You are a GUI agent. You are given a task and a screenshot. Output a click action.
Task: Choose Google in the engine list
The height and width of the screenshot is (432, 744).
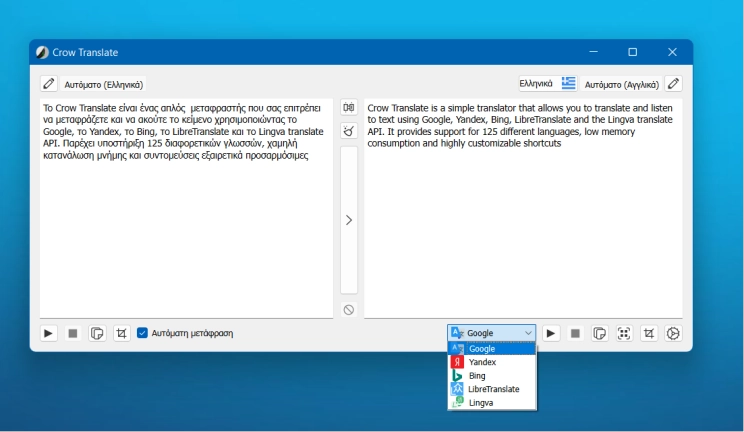pos(492,348)
